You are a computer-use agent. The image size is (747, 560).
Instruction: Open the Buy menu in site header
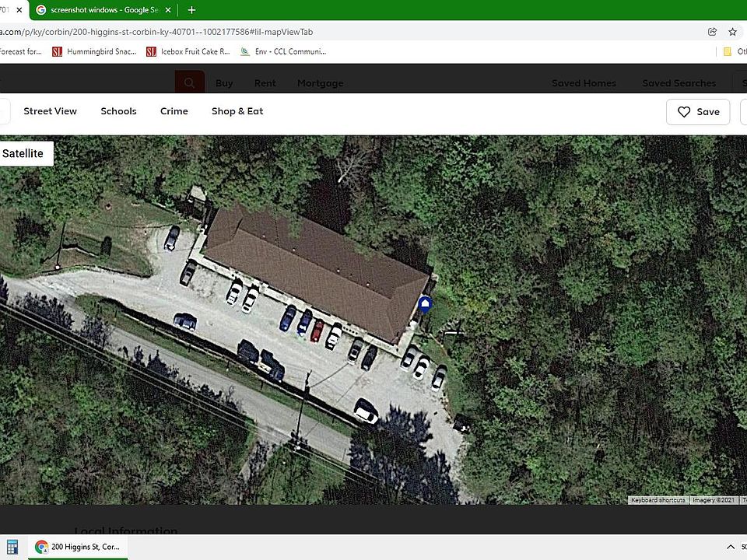224,83
